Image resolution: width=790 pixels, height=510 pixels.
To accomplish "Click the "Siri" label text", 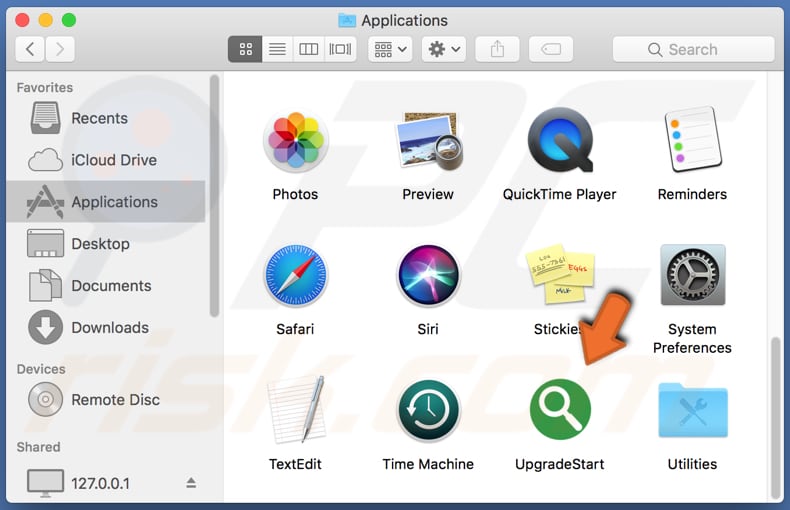I will [428, 329].
